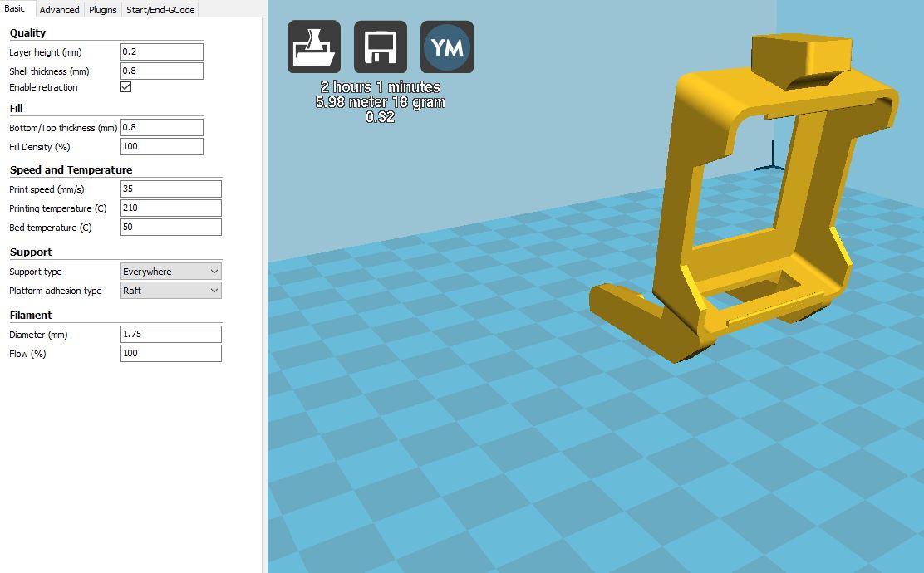Click the 'Layer height (mm)' label
Image resolution: width=924 pixels, height=573 pixels.
click(46, 52)
